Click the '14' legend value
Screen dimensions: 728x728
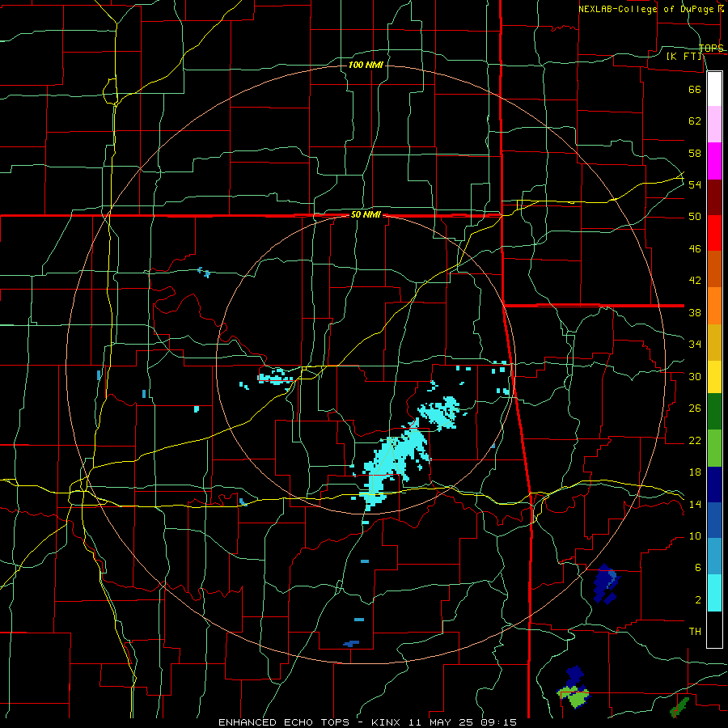point(695,504)
